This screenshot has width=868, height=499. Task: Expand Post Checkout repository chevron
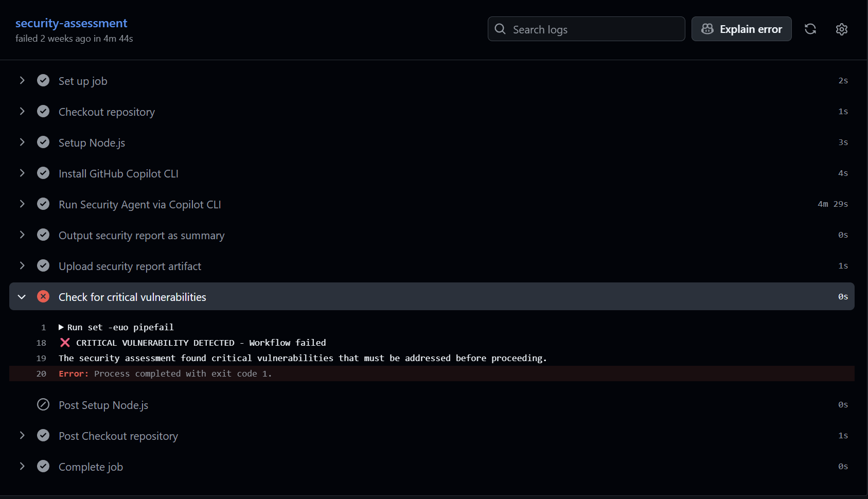(22, 435)
